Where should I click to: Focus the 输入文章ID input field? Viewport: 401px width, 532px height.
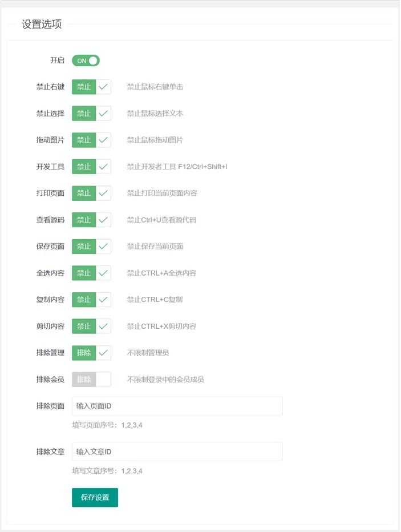coord(177,452)
